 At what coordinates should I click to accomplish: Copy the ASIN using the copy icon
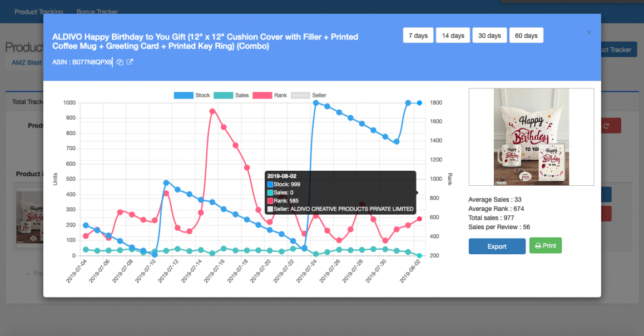(120, 62)
